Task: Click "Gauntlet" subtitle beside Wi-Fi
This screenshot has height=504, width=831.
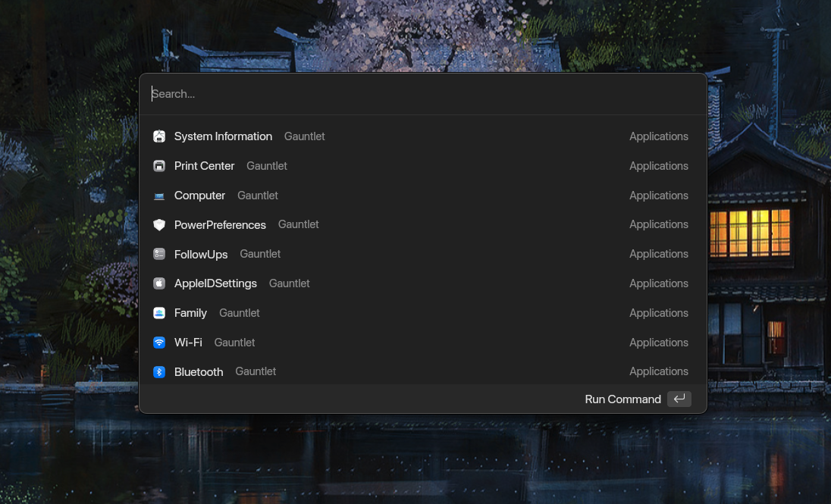Action: [234, 343]
